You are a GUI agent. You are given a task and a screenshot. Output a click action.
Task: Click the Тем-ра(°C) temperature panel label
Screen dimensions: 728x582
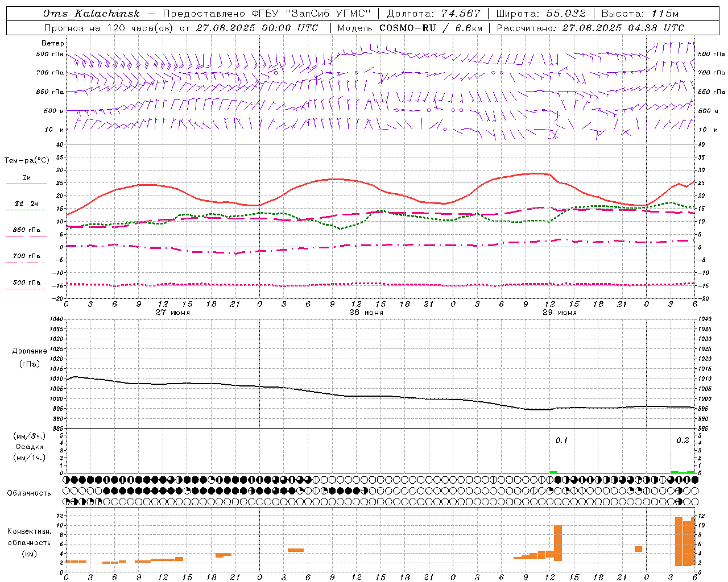pyautogui.click(x=27, y=161)
